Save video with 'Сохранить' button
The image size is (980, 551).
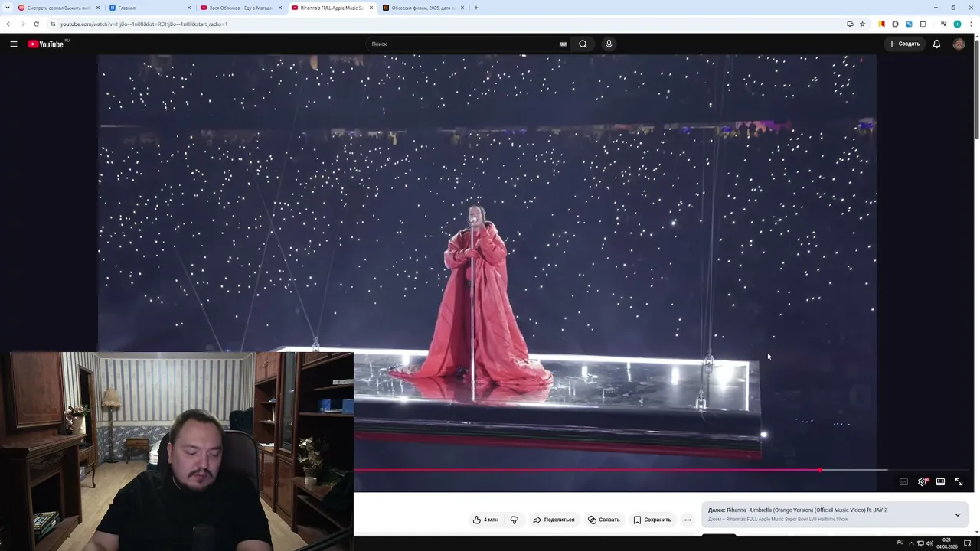point(652,520)
